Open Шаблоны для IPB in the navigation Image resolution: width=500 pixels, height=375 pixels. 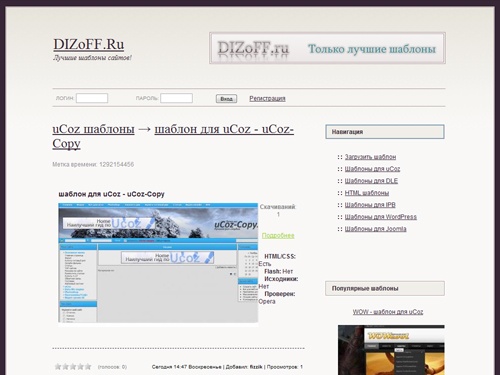coord(370,205)
